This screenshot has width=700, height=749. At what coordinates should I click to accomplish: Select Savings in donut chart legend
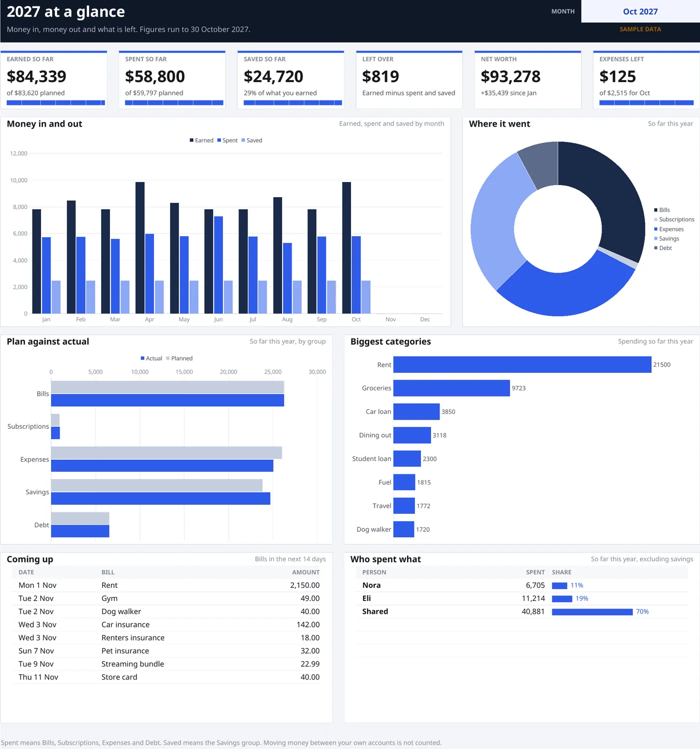666,239
